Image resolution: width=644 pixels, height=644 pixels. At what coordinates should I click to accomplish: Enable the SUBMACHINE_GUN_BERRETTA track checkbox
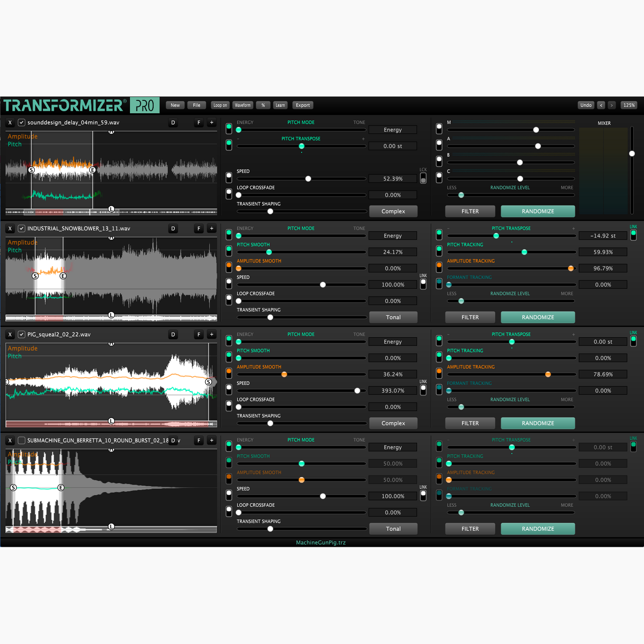(x=21, y=440)
